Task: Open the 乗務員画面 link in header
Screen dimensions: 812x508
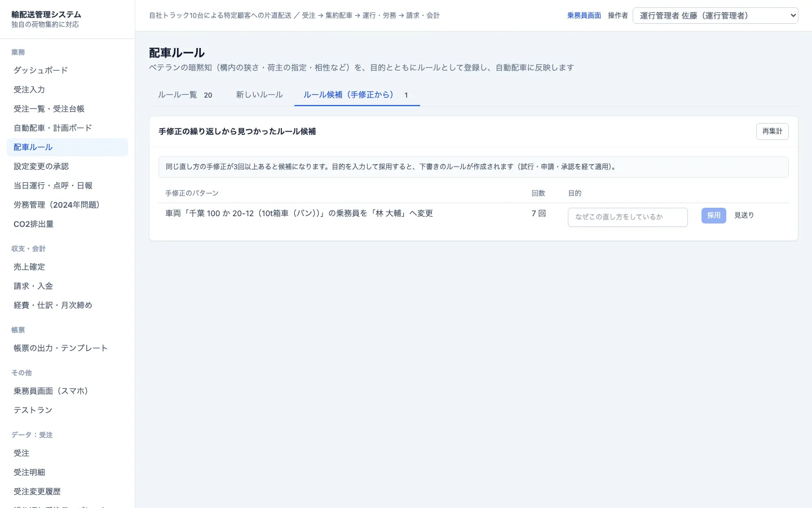Action: (584, 16)
